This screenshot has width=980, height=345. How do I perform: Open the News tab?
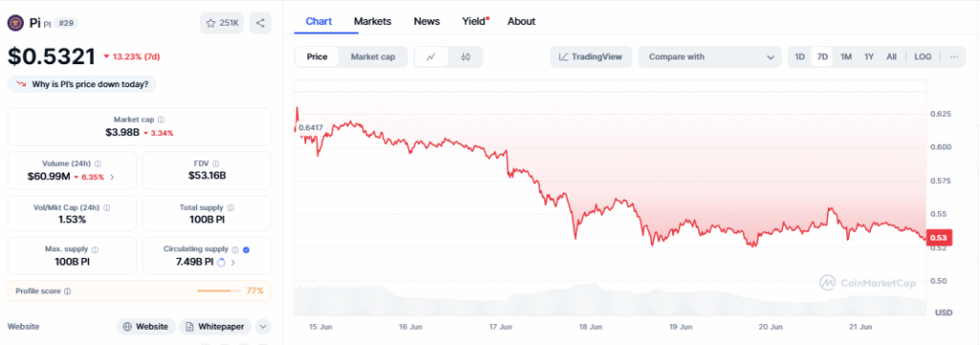(427, 21)
